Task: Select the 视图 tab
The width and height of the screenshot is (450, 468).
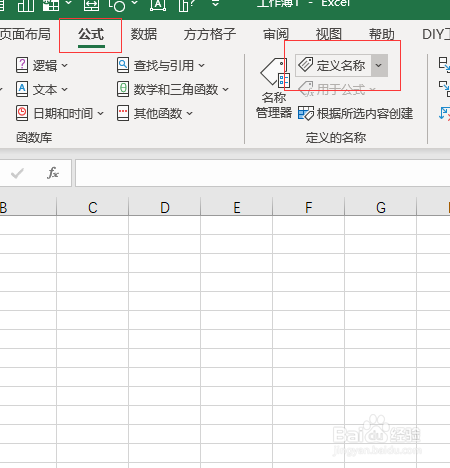Action: (x=329, y=35)
